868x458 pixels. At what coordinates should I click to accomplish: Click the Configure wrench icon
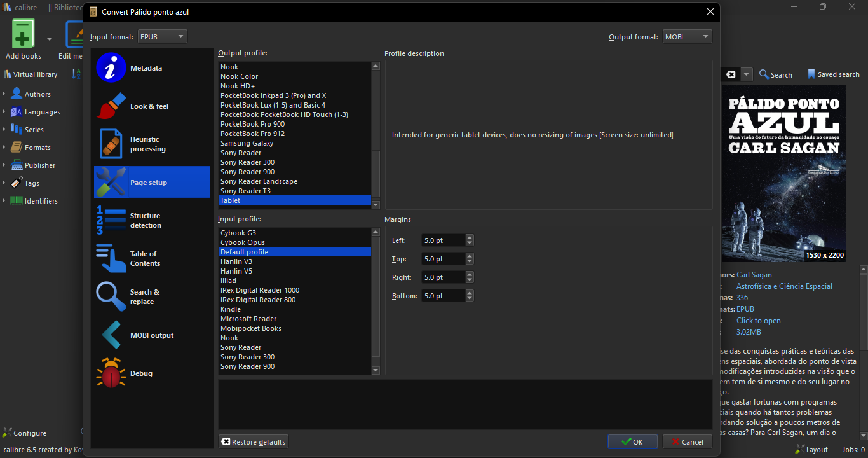7,433
